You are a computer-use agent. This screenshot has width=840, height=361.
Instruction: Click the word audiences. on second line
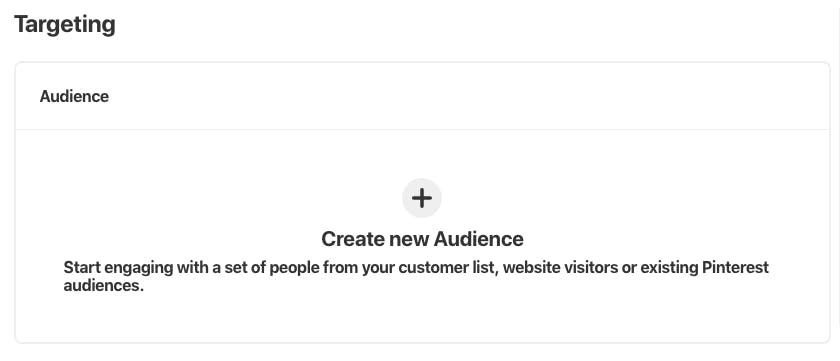coord(104,286)
